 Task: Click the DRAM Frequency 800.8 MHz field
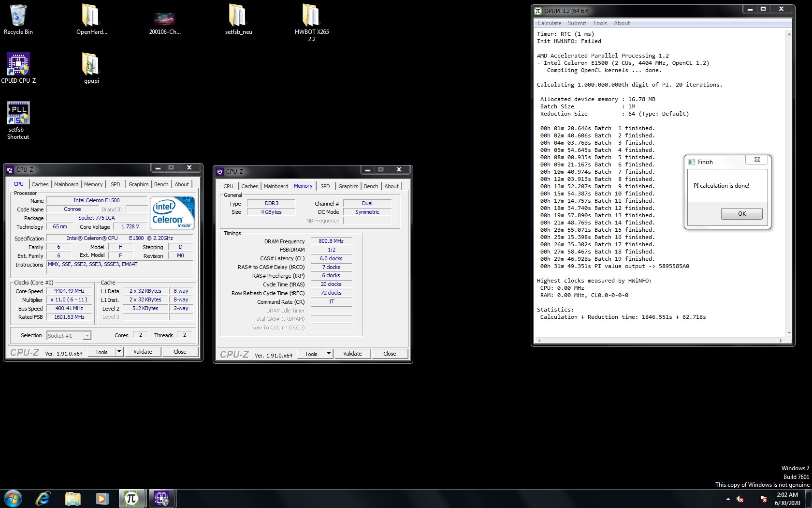(331, 241)
